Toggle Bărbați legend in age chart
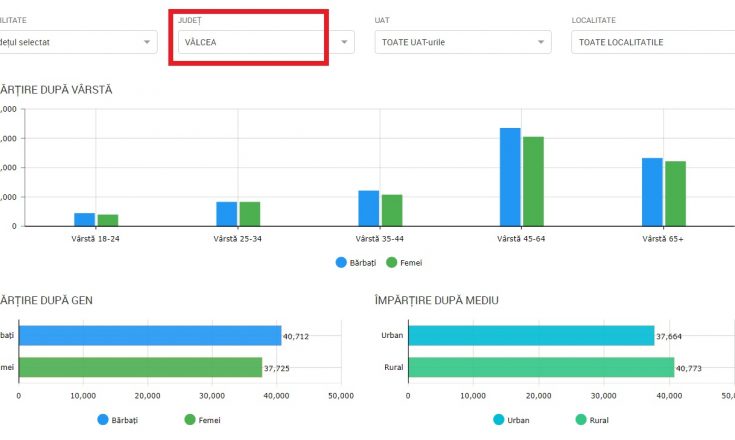735x440 pixels. pyautogui.click(x=356, y=263)
